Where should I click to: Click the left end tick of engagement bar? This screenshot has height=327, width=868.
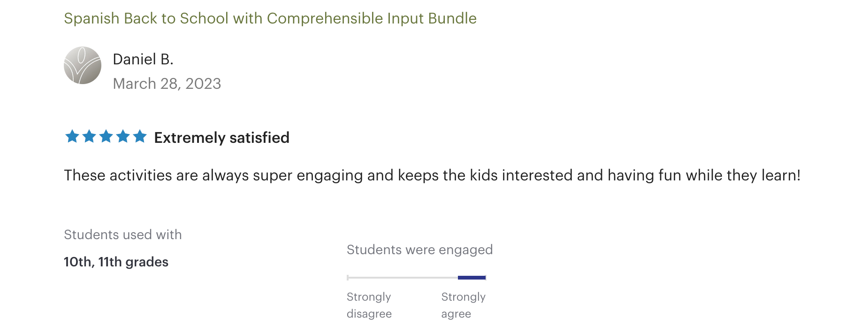(x=348, y=278)
